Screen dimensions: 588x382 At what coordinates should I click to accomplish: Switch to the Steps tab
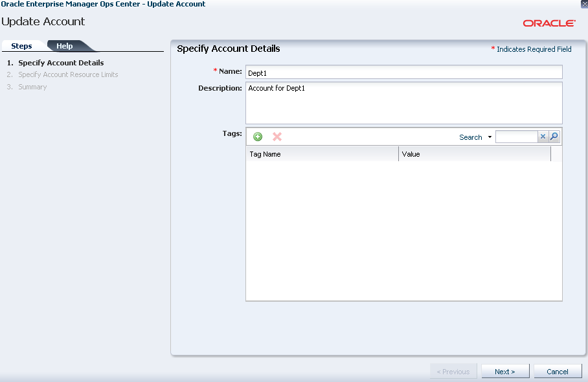click(x=22, y=46)
